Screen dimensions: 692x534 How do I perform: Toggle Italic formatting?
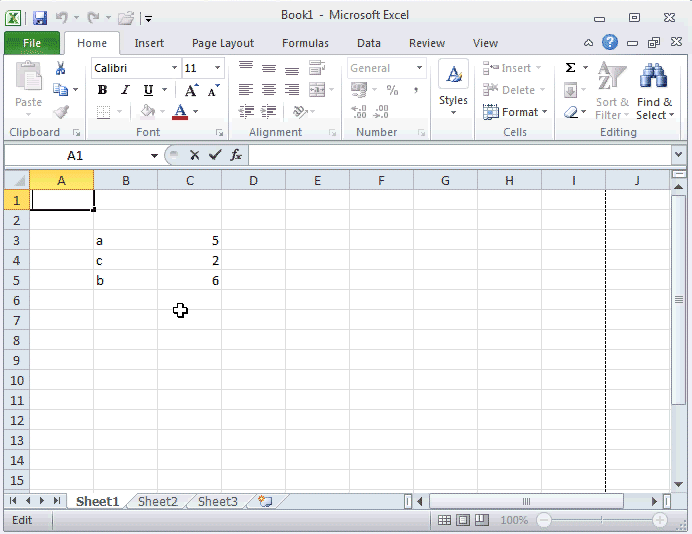click(125, 90)
